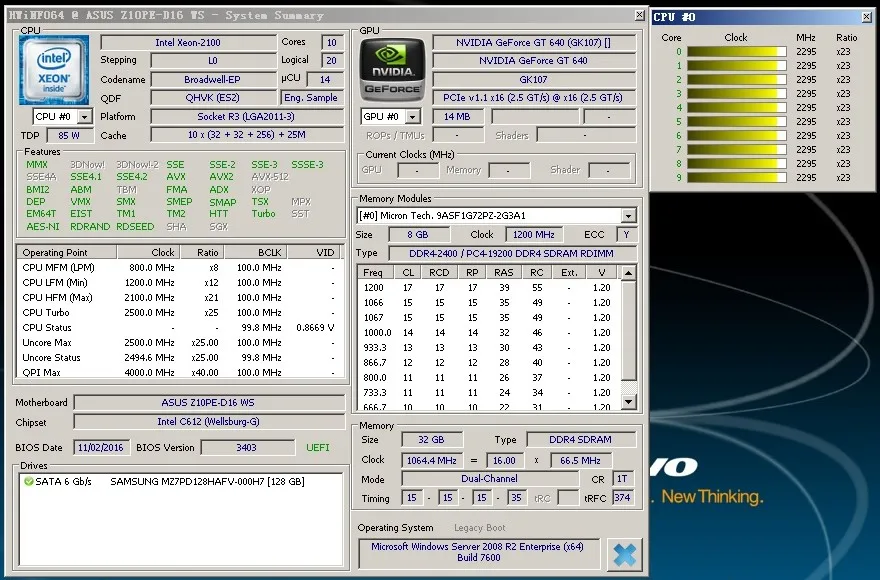
Task: Click the ASUS Z10PE-D16 WS motherboard field
Action: 209,403
